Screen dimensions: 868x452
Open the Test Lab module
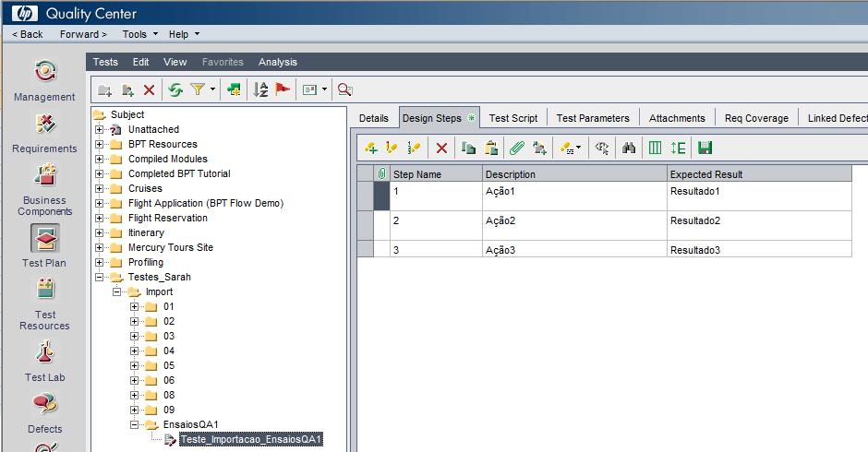point(44,362)
